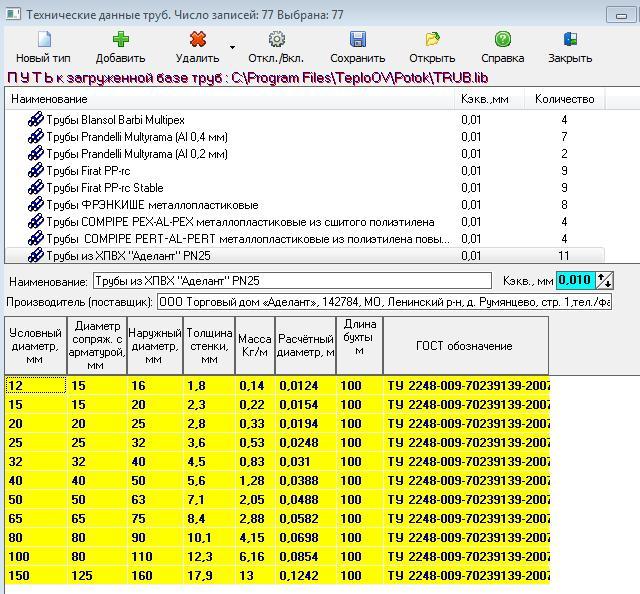Click the red cross Удалить icon
The height and width of the screenshot is (594, 640).
click(x=198, y=40)
